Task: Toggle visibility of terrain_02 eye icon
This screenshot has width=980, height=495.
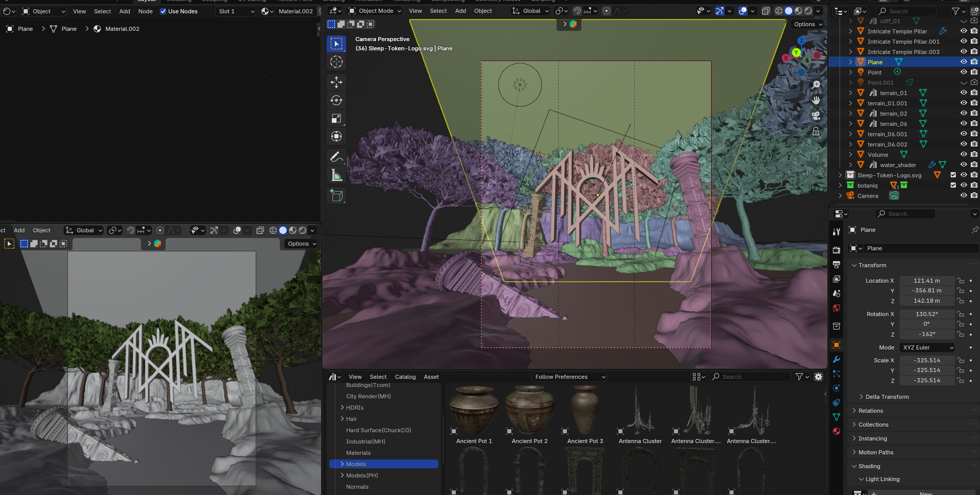Action: (964, 114)
